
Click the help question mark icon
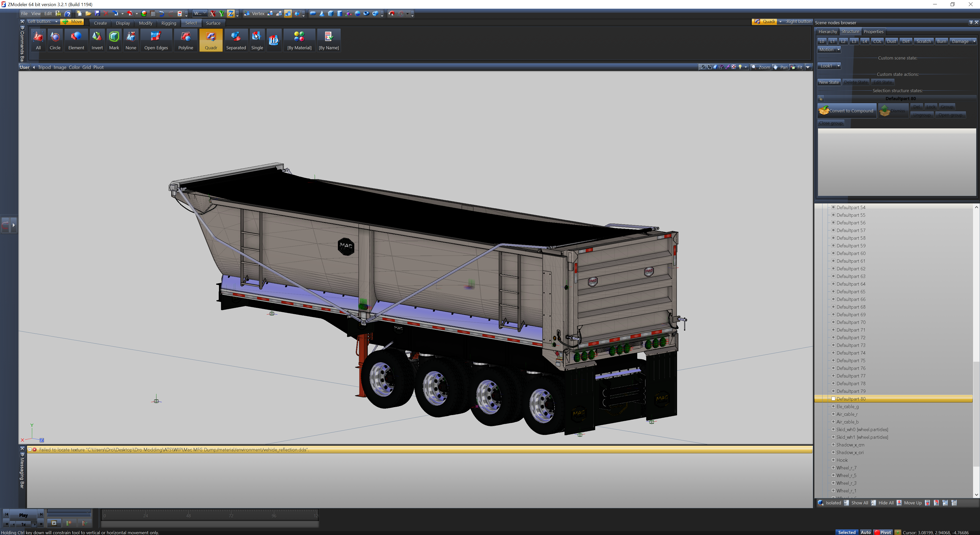pos(67,13)
